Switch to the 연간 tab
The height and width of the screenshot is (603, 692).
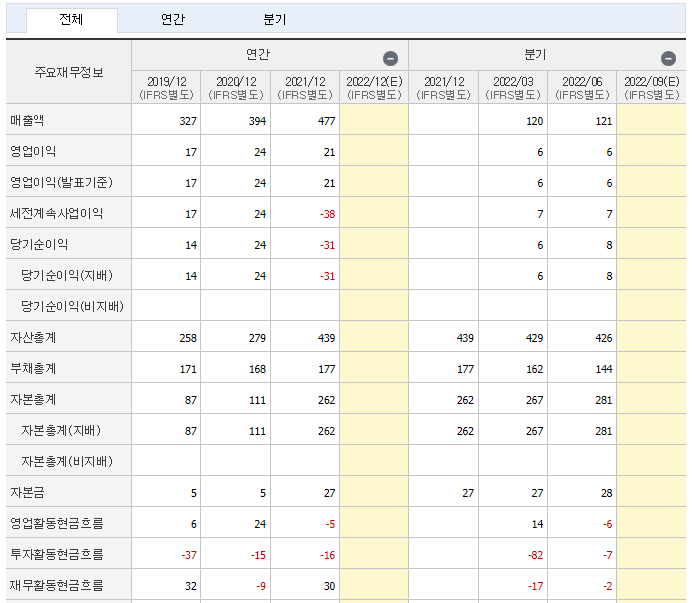[x=173, y=19]
